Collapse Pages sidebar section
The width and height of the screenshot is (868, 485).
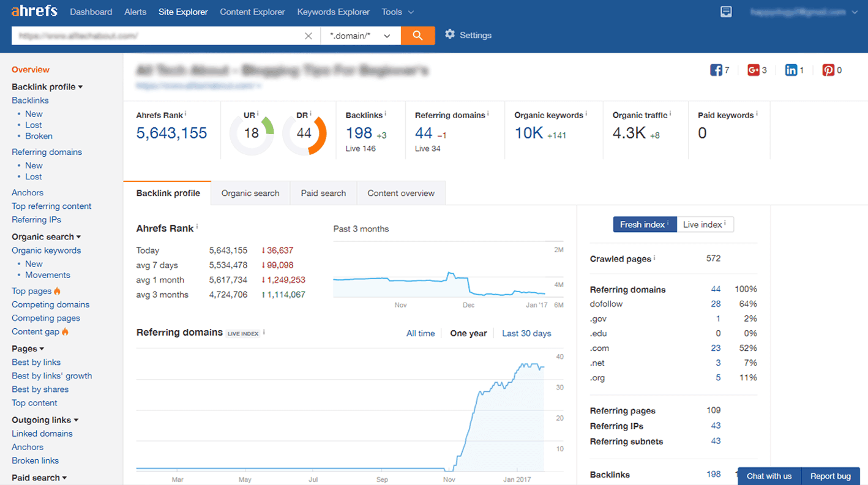point(28,349)
